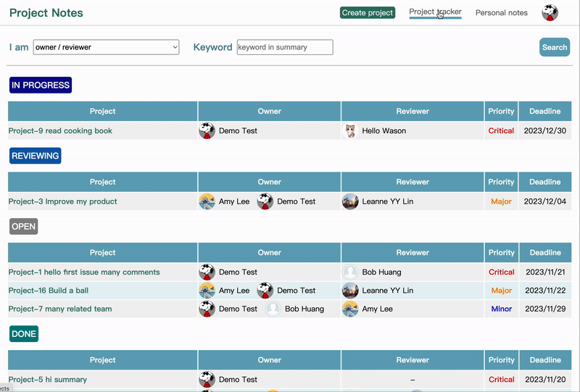Switch to the Project tracker tab
The image size is (580, 392).
(x=435, y=12)
